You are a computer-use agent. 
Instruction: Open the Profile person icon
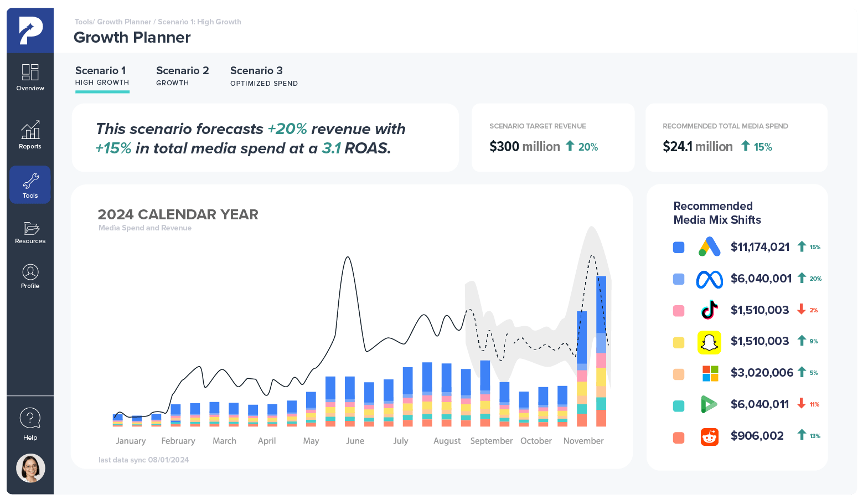30,272
